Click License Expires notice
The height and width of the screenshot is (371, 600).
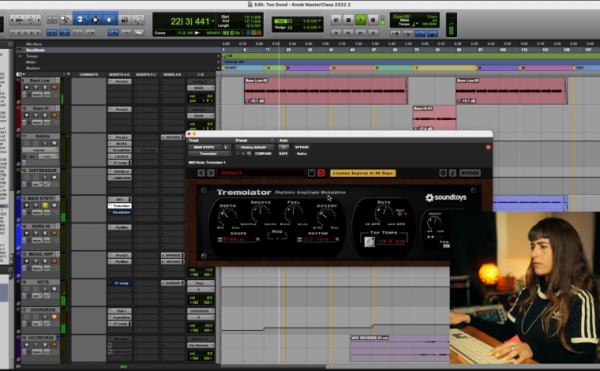click(363, 173)
